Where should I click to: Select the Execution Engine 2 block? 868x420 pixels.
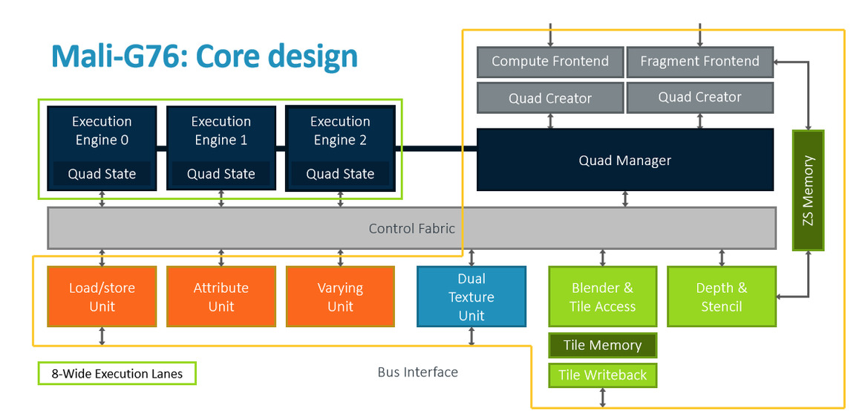click(341, 149)
